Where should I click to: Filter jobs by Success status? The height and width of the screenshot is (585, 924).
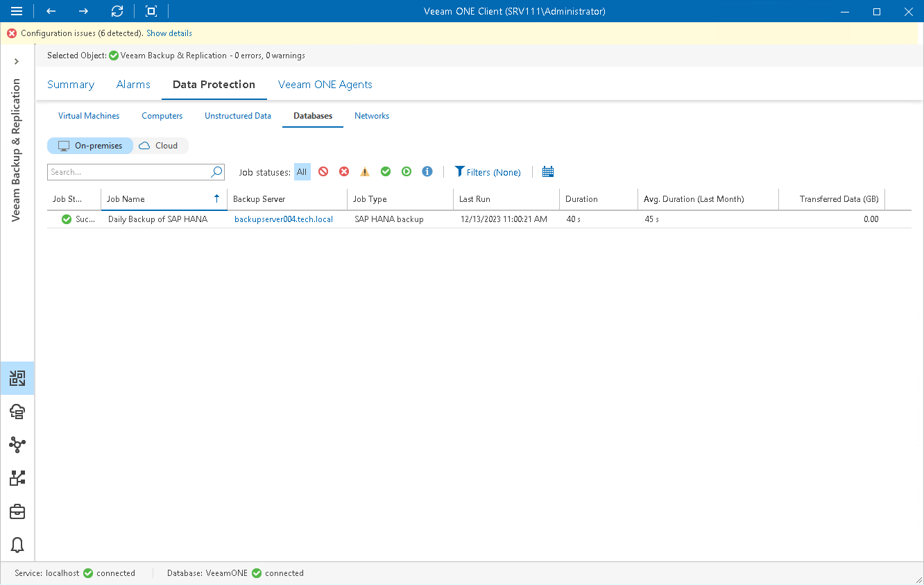(386, 171)
